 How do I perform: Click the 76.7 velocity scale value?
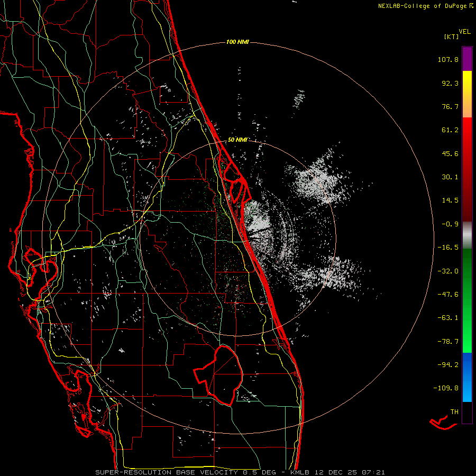pos(450,106)
